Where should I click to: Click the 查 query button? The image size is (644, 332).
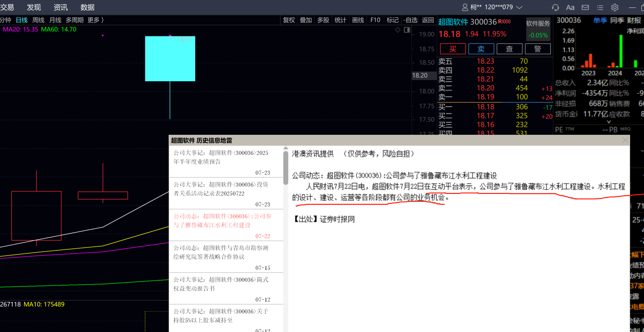(509, 49)
